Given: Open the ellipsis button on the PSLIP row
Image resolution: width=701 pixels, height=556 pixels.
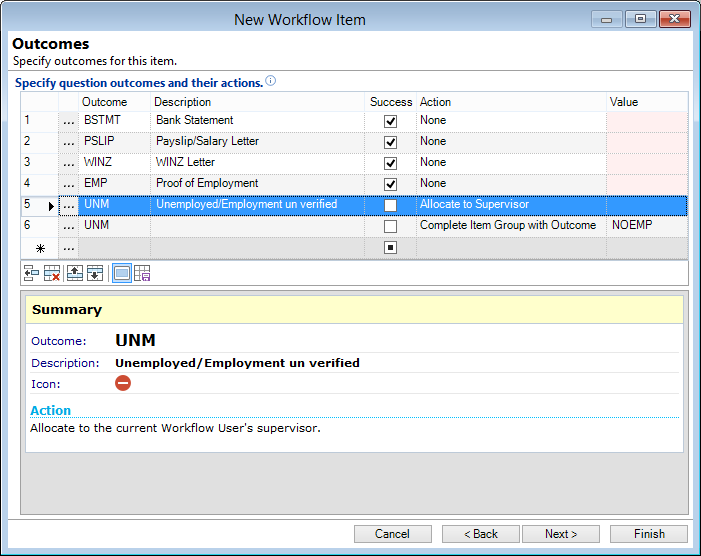Looking at the screenshot, I should [x=68, y=143].
